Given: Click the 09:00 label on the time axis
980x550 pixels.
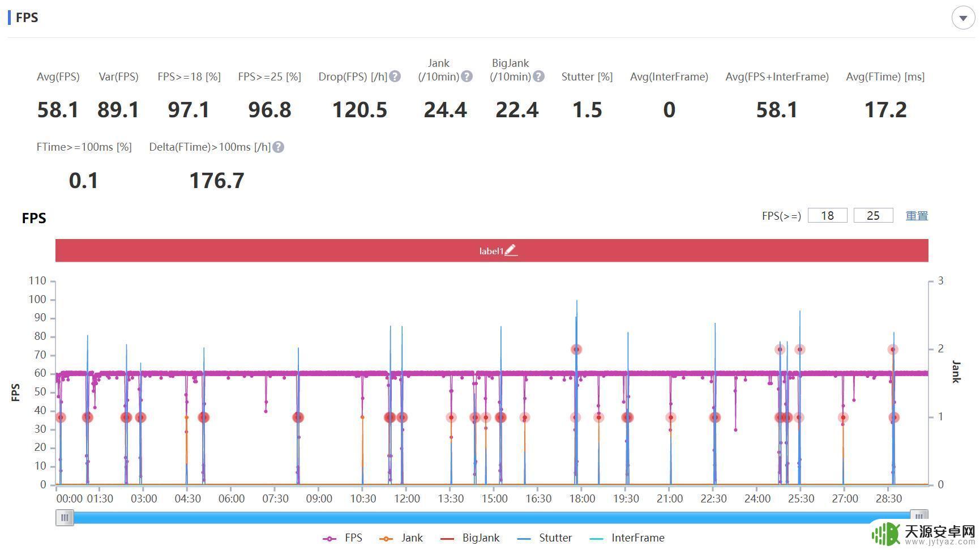Looking at the screenshot, I should [319, 498].
